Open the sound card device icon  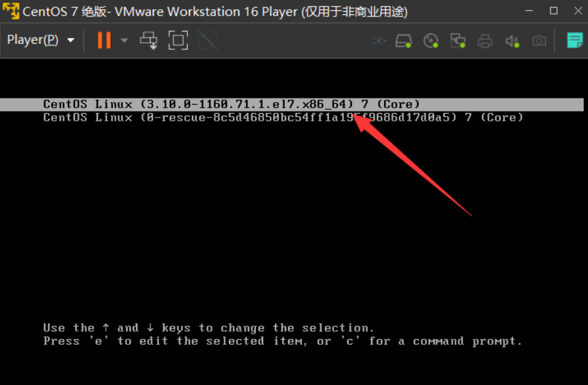[x=512, y=41]
